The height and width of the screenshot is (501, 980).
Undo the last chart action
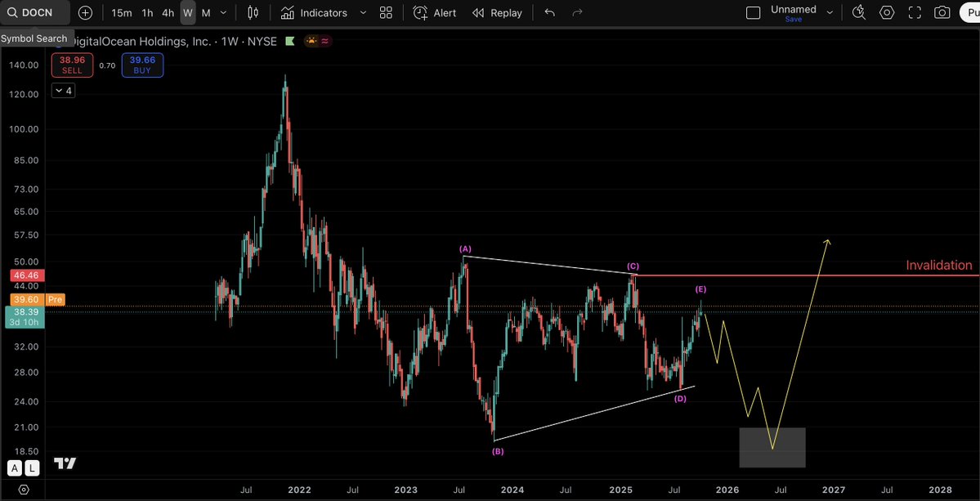[x=549, y=12]
